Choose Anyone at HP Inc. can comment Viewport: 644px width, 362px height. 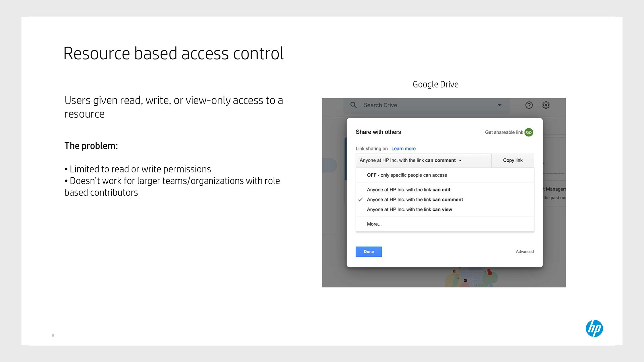coord(445,199)
